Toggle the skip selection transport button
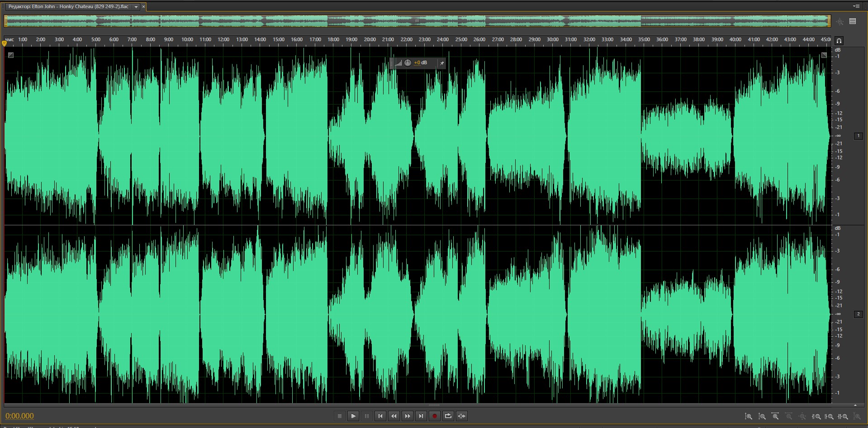The width and height of the screenshot is (868, 428). coord(462,416)
